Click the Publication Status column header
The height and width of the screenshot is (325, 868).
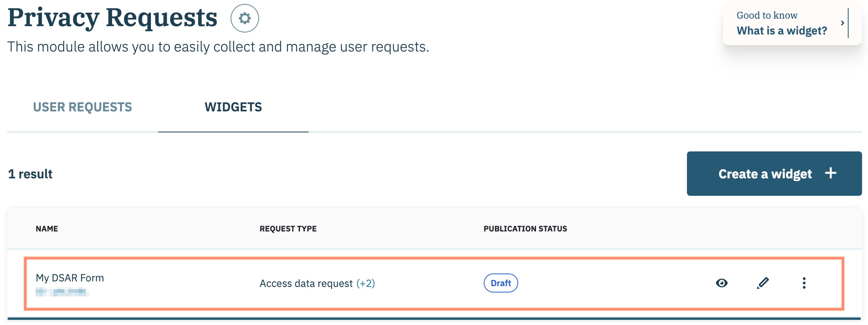coord(525,229)
